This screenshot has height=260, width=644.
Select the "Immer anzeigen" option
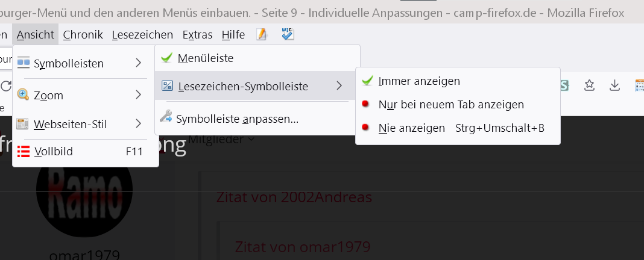(419, 81)
